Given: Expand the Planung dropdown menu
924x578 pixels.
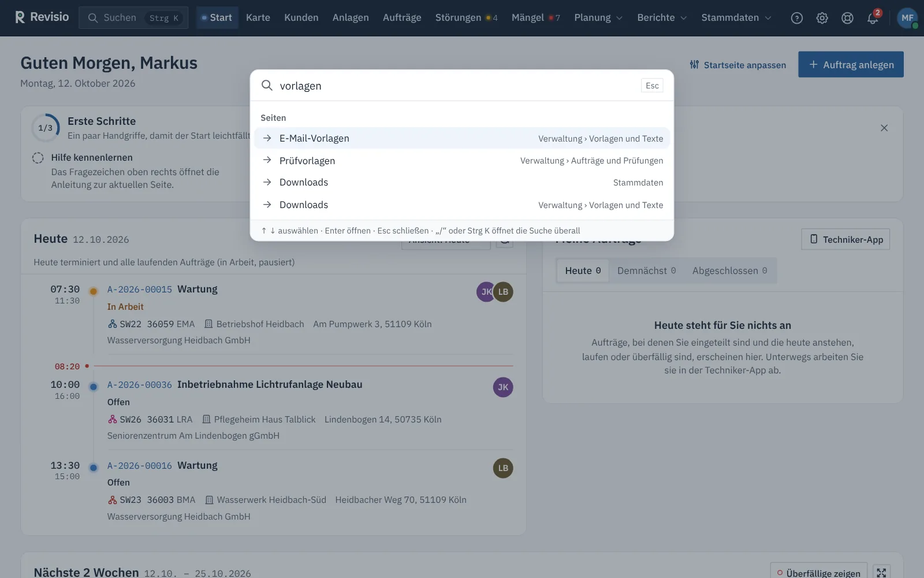Looking at the screenshot, I should (x=598, y=18).
